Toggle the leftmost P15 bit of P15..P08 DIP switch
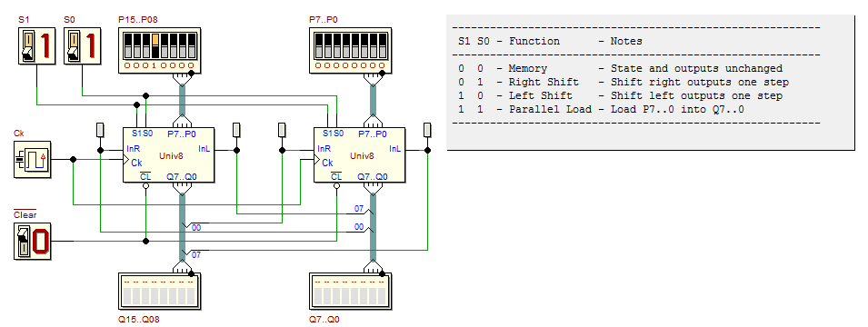Screen dimensions: 868x327 (x=128, y=46)
